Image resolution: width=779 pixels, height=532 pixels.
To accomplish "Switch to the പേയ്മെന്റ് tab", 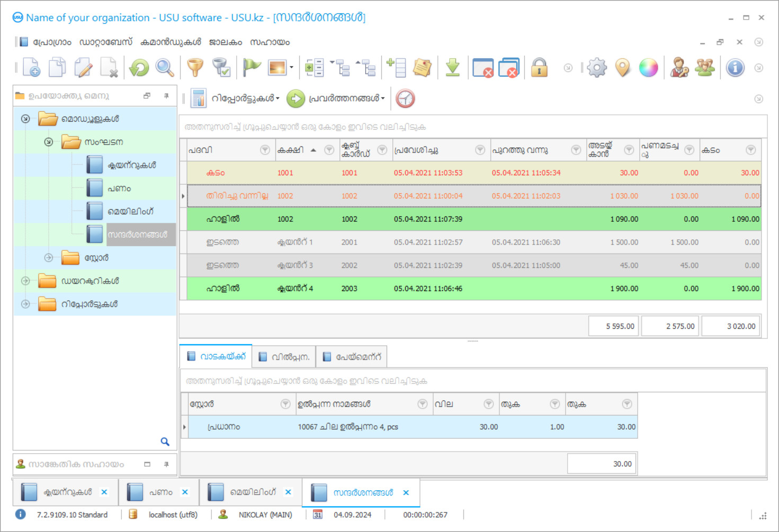I will click(x=352, y=357).
